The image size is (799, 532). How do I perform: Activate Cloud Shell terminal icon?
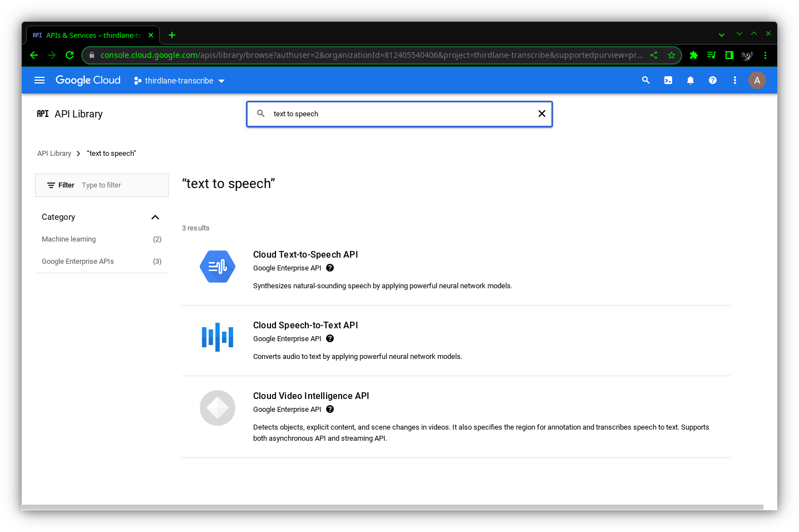(668, 80)
